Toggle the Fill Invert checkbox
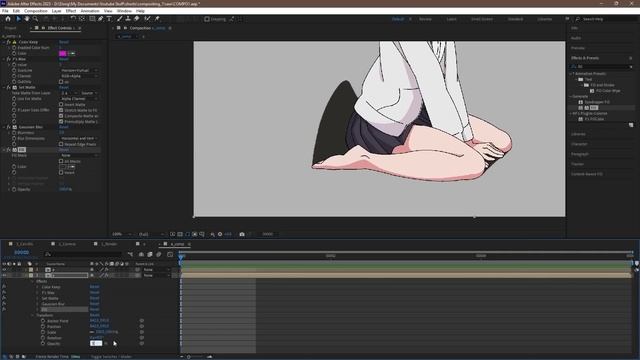The width and height of the screenshot is (640, 360). click(61, 173)
